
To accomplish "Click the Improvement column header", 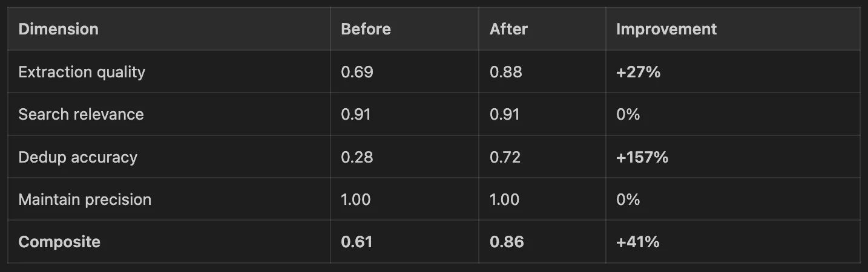I will click(666, 29).
